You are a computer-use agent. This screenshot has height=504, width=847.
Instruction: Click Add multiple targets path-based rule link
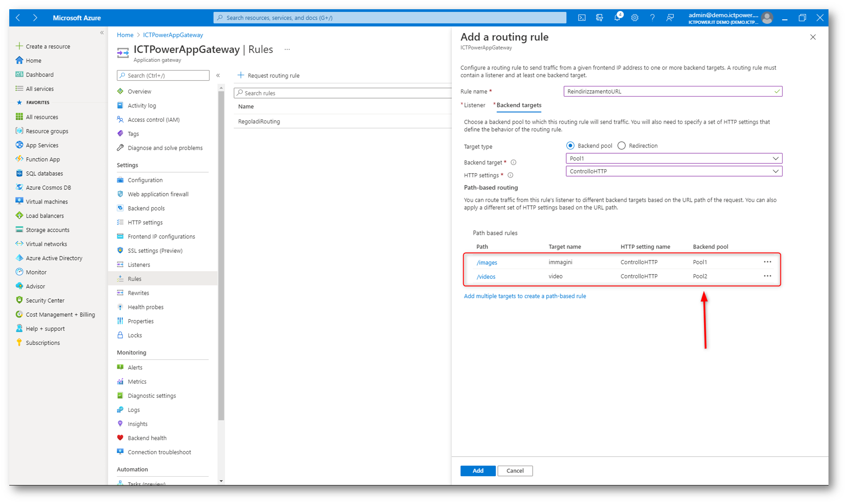[525, 296]
